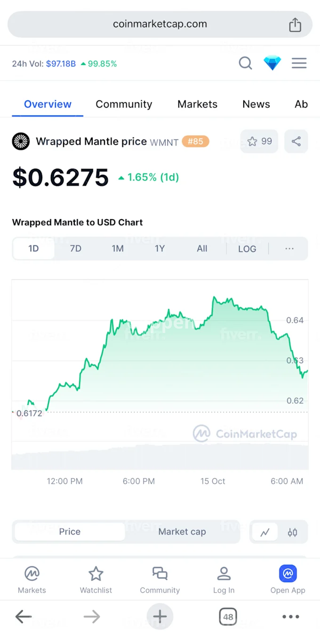Image resolution: width=320 pixels, height=644 pixels.
Task: Open the search magnifier icon
Action: click(245, 63)
